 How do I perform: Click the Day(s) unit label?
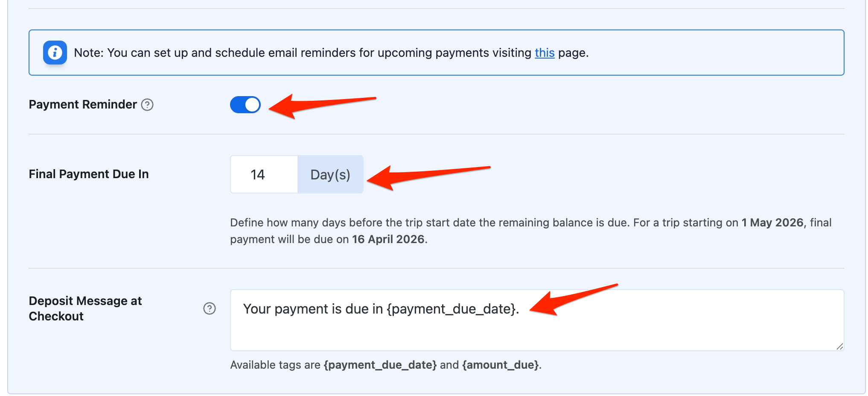pyautogui.click(x=330, y=174)
